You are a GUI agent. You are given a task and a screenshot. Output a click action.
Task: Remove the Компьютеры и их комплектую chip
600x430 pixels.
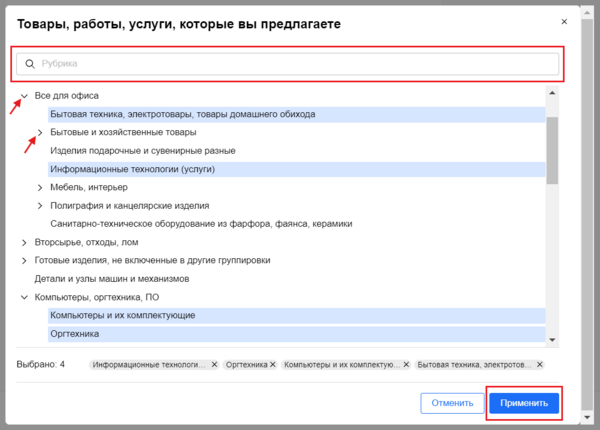point(406,365)
